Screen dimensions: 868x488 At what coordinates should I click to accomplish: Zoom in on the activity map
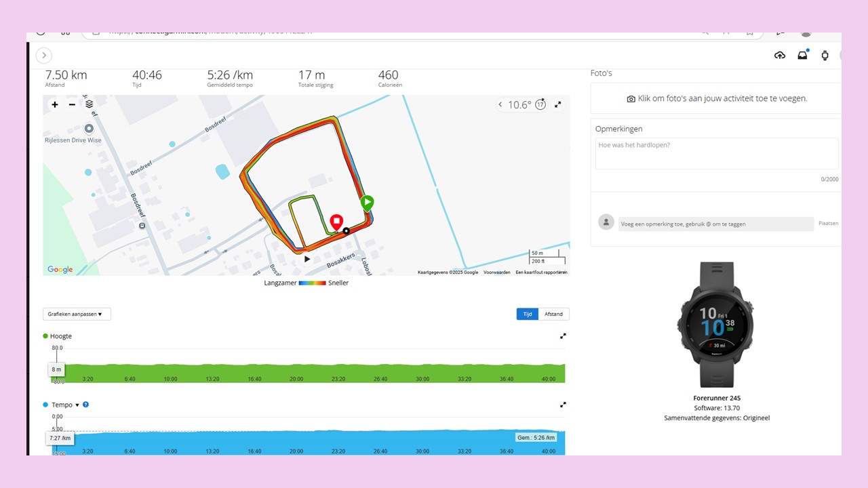click(x=55, y=104)
